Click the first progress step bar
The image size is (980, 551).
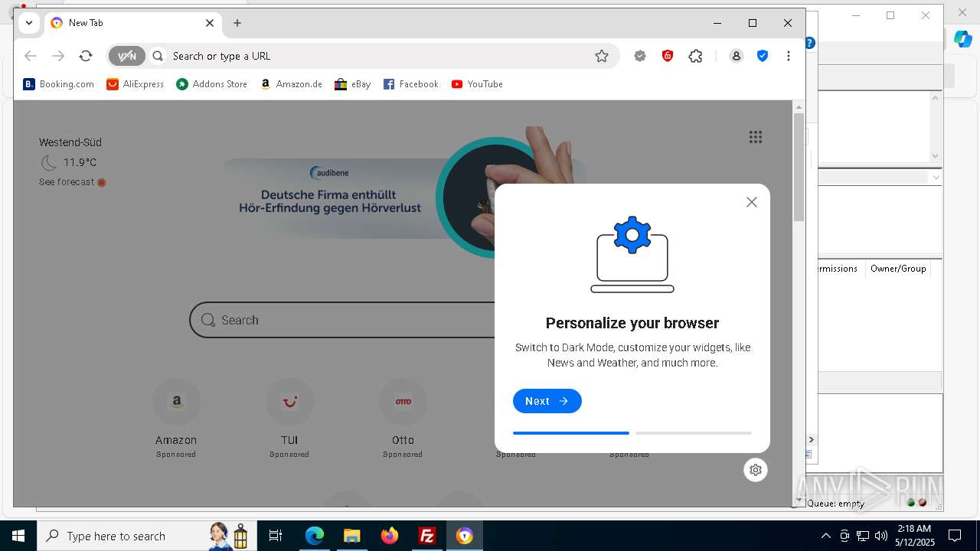click(x=571, y=433)
